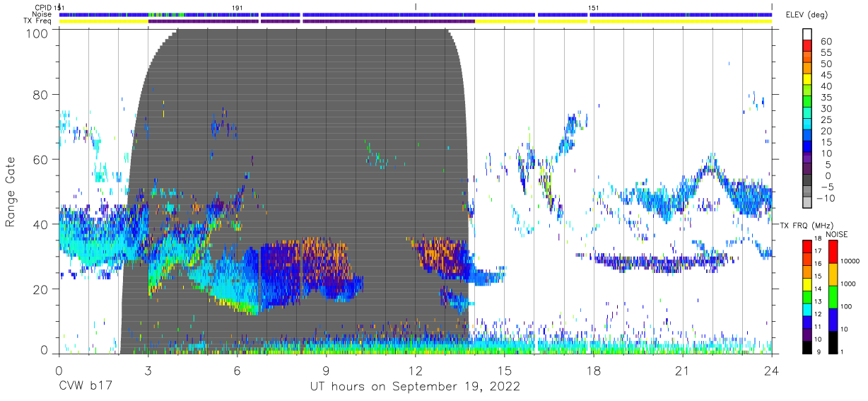This screenshot has width=868, height=401.
Task: Click "15" hour tick on UT axis
Action: tap(504, 370)
